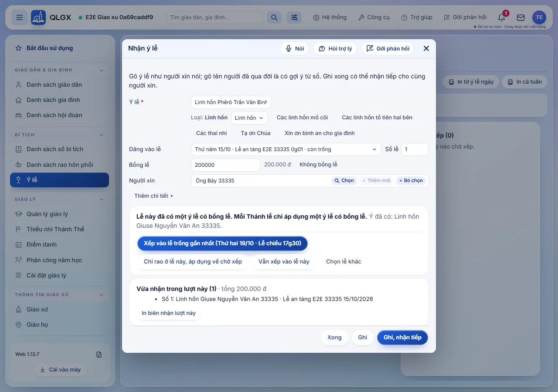Select Không bổng lễ option
The height and width of the screenshot is (392, 558).
(x=318, y=165)
